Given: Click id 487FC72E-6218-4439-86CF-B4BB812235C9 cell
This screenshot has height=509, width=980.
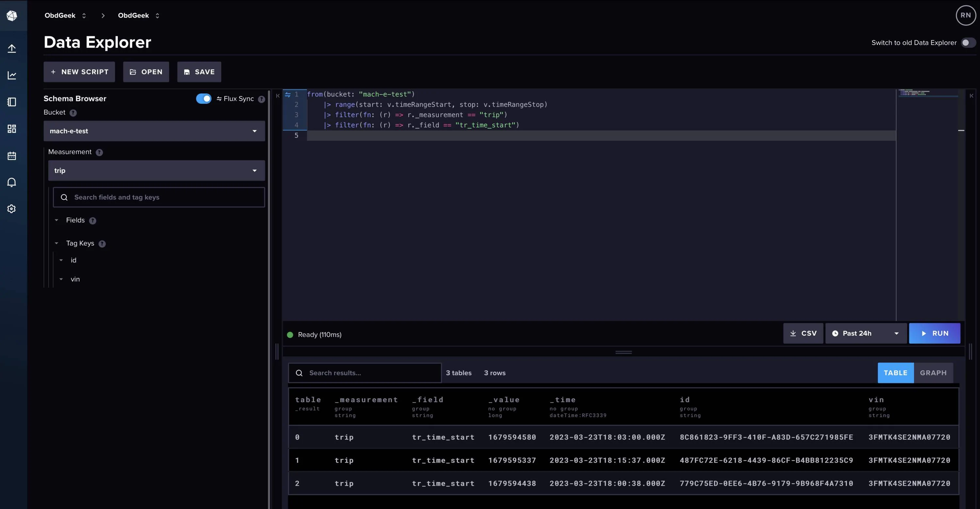Looking at the screenshot, I should point(766,460).
